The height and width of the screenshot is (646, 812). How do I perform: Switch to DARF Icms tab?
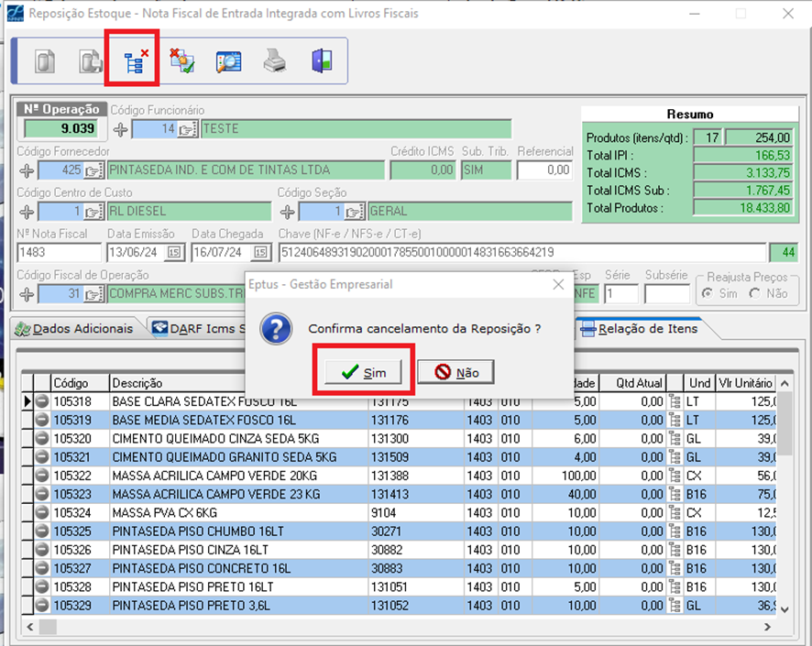(198, 329)
